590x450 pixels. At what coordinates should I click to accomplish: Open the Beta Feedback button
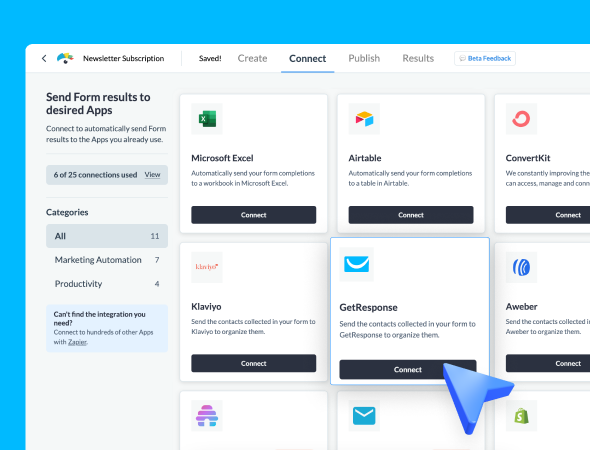[485, 58]
